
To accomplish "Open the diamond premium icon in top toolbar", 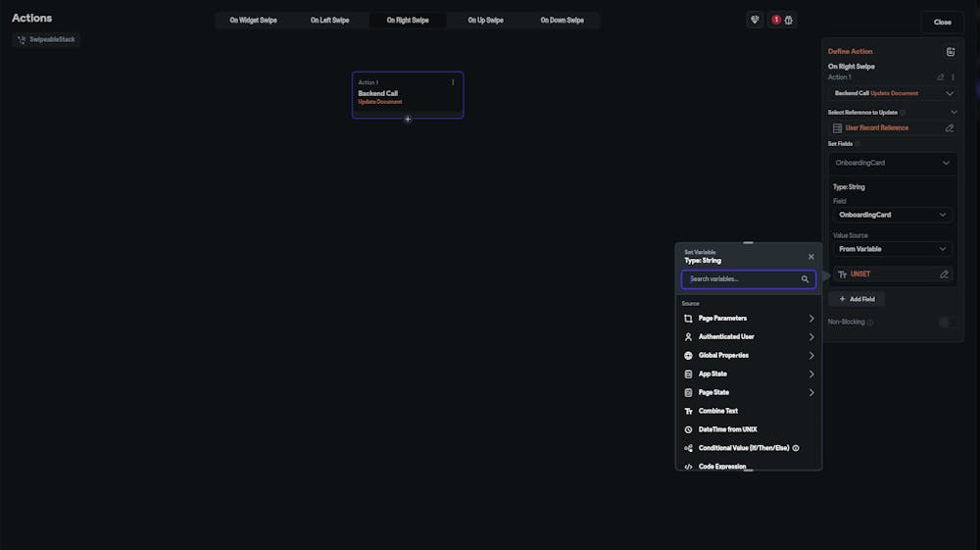I will tap(755, 20).
